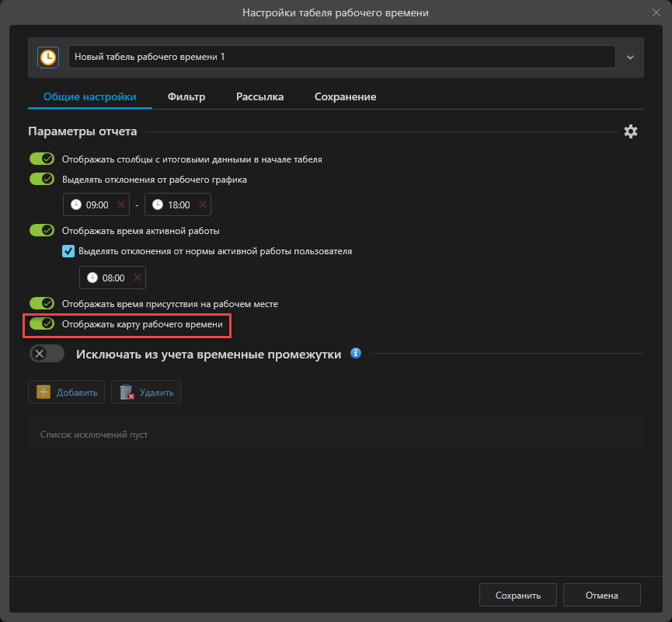The height and width of the screenshot is (622, 672).
Task: Expand the timesheet name dropdown chevron
Action: point(630,57)
